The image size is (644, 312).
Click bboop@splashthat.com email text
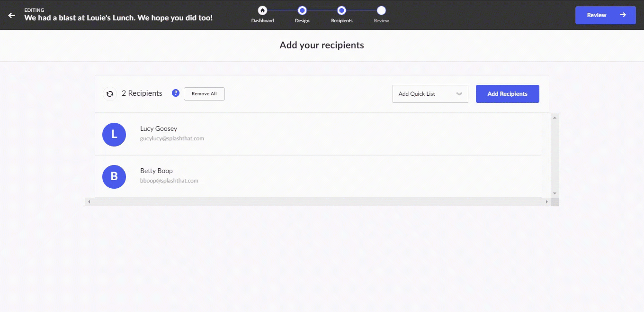[x=169, y=181]
